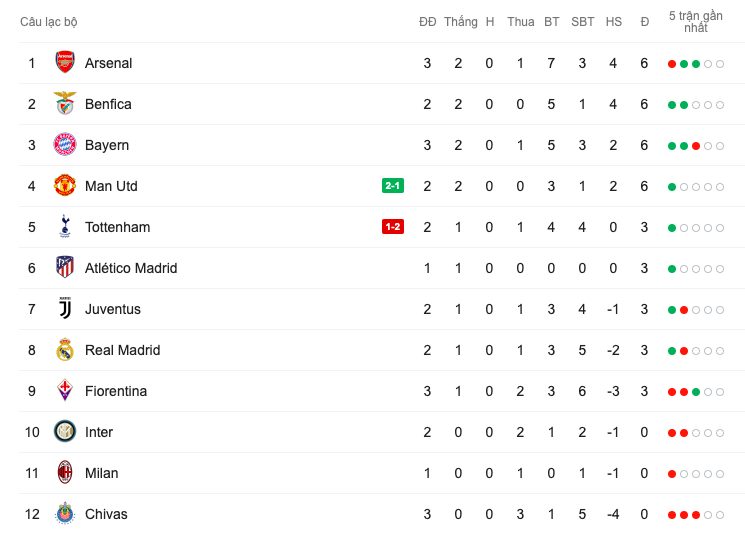Click the Tottenham club crest icon
The width and height of the screenshot is (745, 540).
65,227
